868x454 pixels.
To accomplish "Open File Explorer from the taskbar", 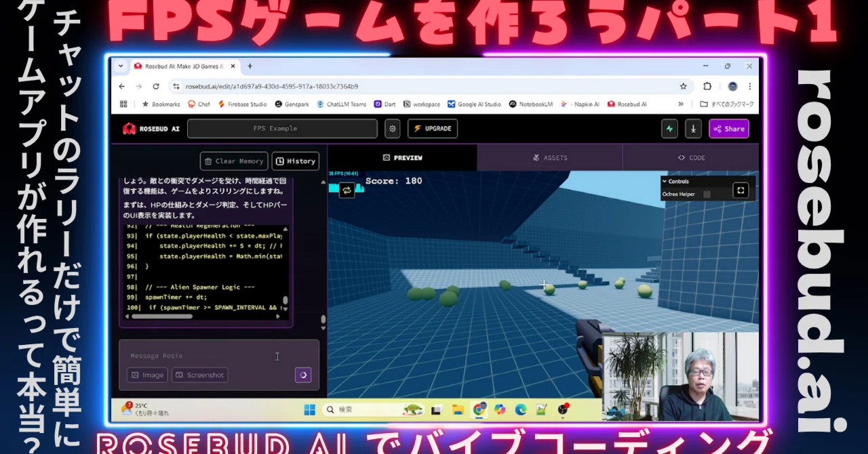I will point(458,409).
